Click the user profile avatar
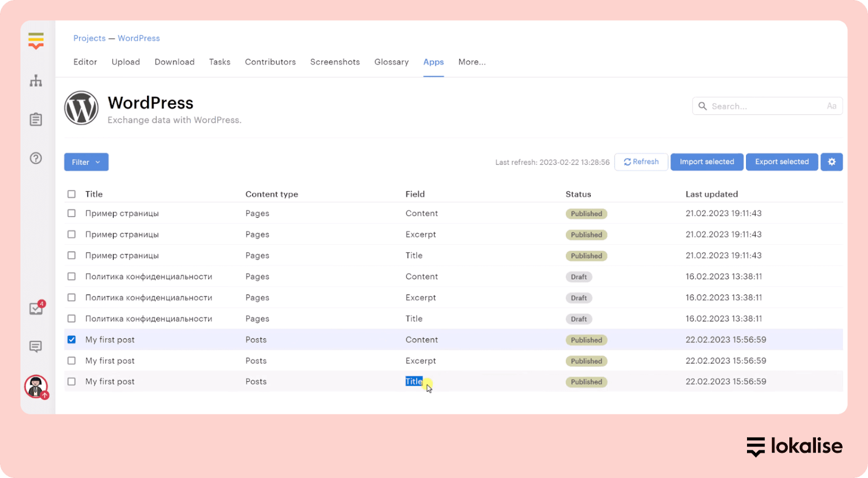 pos(36,387)
